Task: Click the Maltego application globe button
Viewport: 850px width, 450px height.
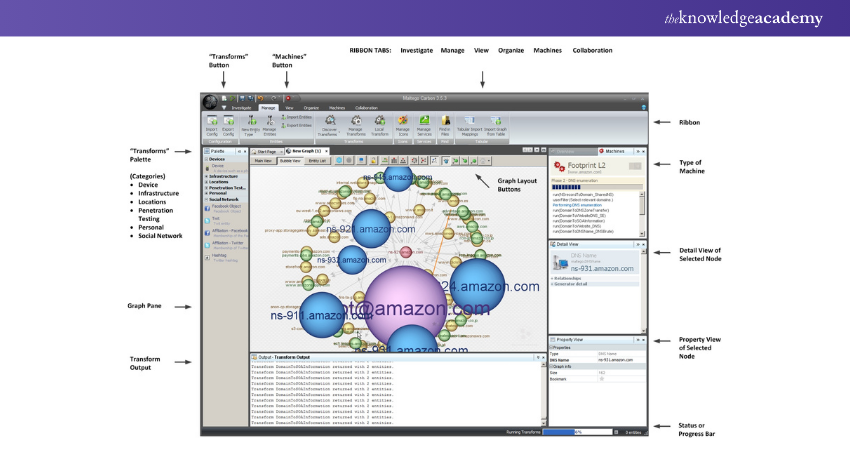Action: pos(210,101)
